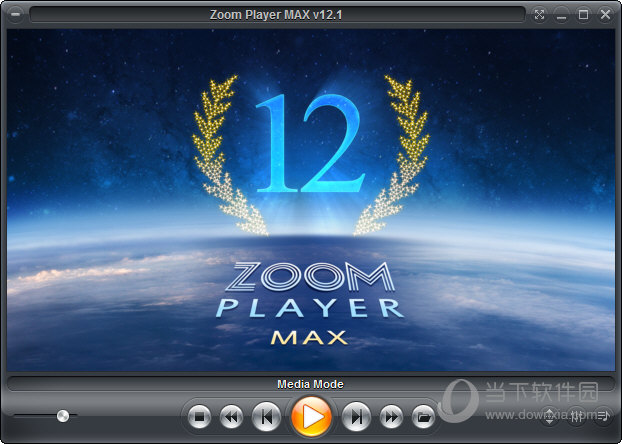Skip to the previous track
Screen dimensions: 622x444
(267, 417)
